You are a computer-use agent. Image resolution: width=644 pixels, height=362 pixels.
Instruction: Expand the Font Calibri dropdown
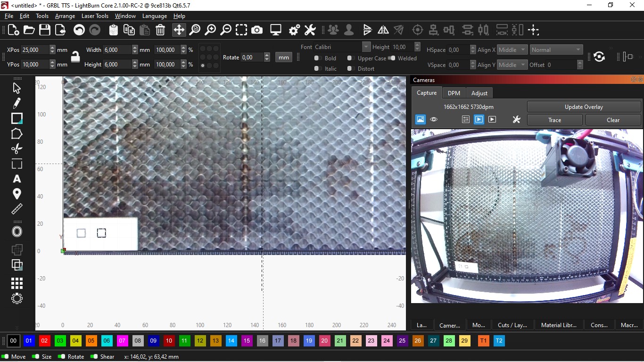coord(366,47)
